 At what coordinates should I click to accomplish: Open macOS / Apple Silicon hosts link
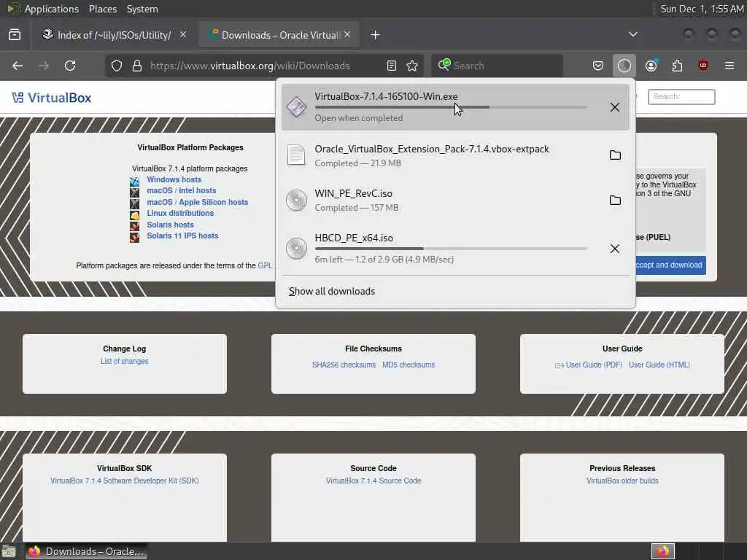197,202
